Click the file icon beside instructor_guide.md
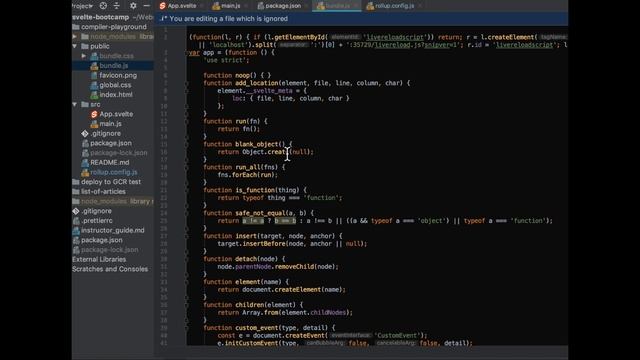The height and width of the screenshot is (360, 640). tap(76, 230)
